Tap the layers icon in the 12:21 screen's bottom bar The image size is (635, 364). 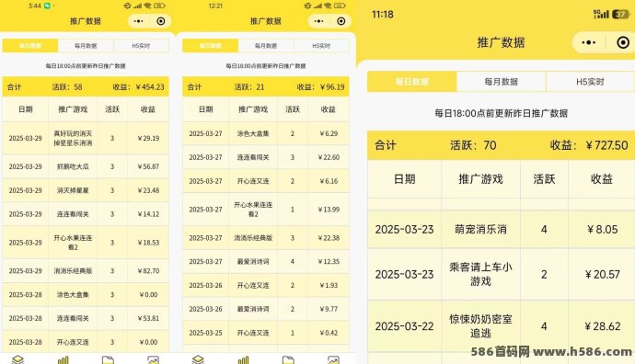click(198, 359)
